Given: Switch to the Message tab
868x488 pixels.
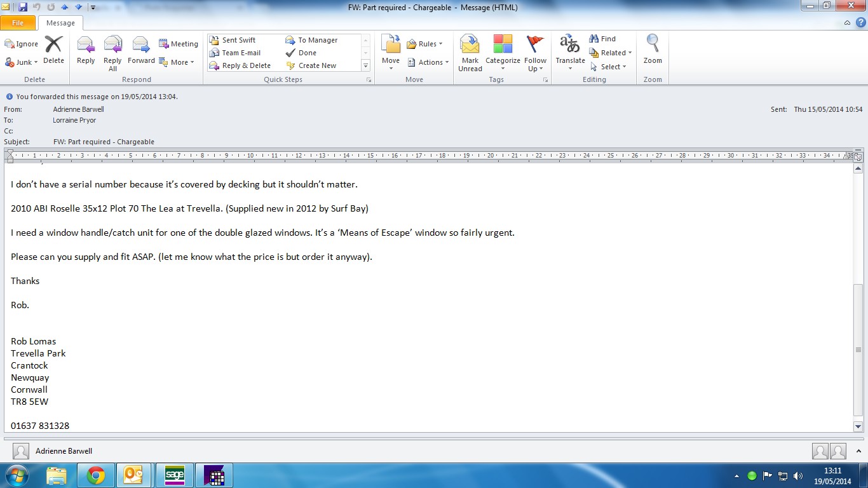Looking at the screenshot, I should 60,23.
